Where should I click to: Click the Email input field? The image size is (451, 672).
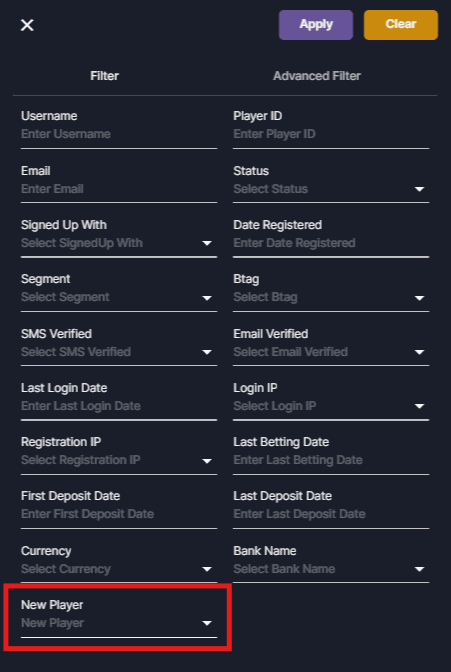point(119,189)
